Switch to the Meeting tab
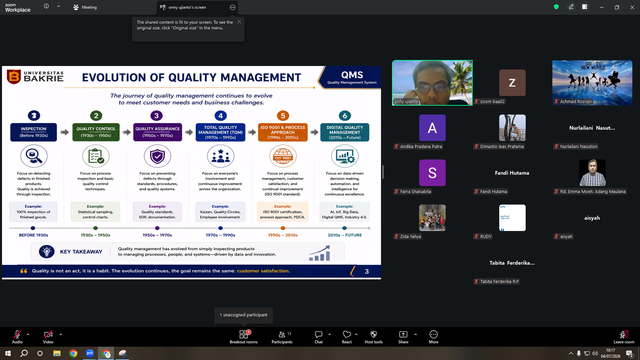This screenshot has width=640, height=360. 85,7
